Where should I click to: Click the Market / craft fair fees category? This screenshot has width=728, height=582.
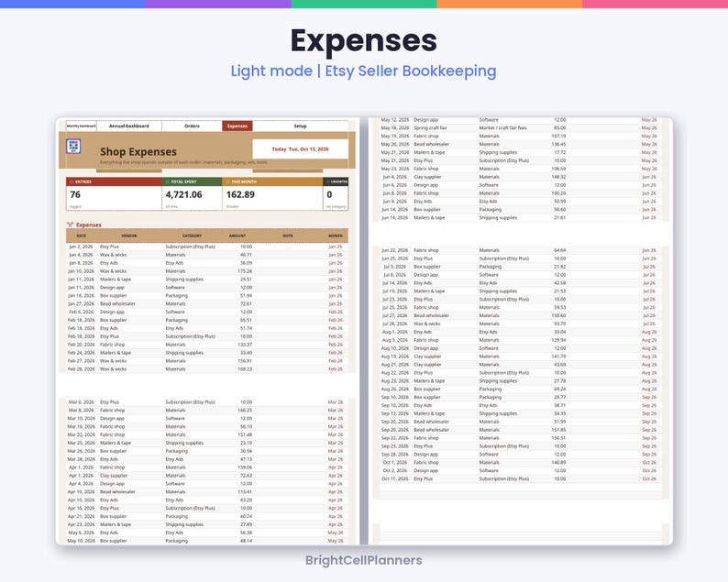point(502,127)
